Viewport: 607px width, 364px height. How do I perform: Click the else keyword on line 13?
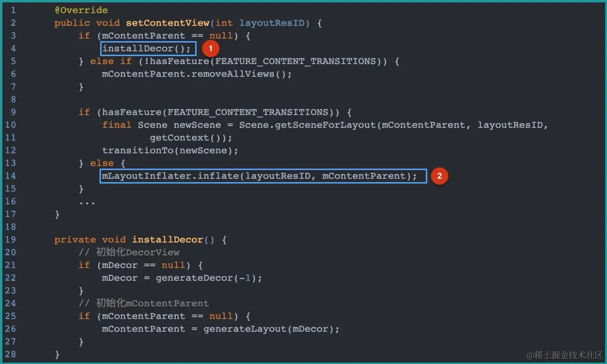102,163
